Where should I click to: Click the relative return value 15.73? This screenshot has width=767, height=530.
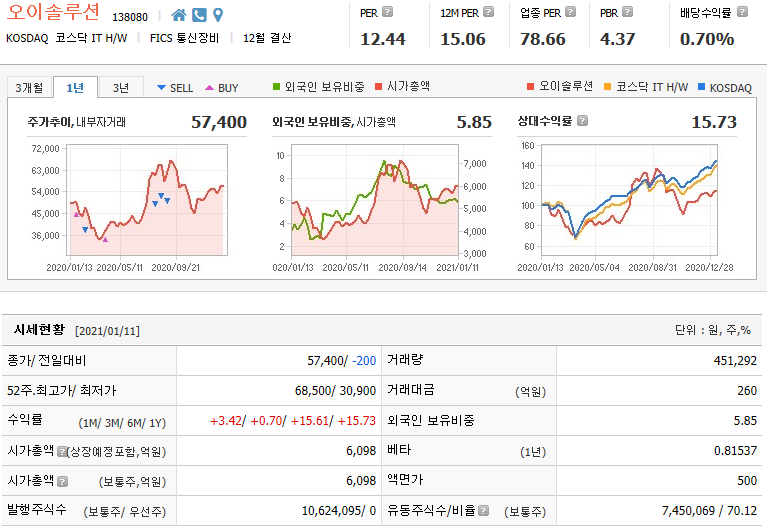pyautogui.click(x=714, y=122)
